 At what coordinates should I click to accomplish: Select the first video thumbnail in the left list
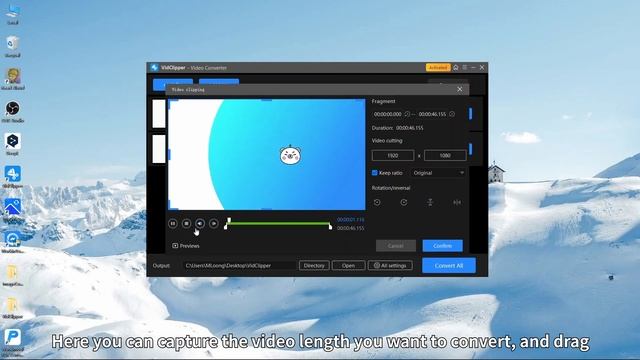[159, 114]
